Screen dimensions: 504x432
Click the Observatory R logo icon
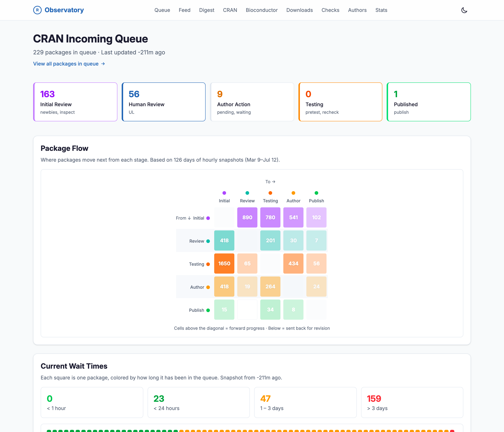[37, 10]
